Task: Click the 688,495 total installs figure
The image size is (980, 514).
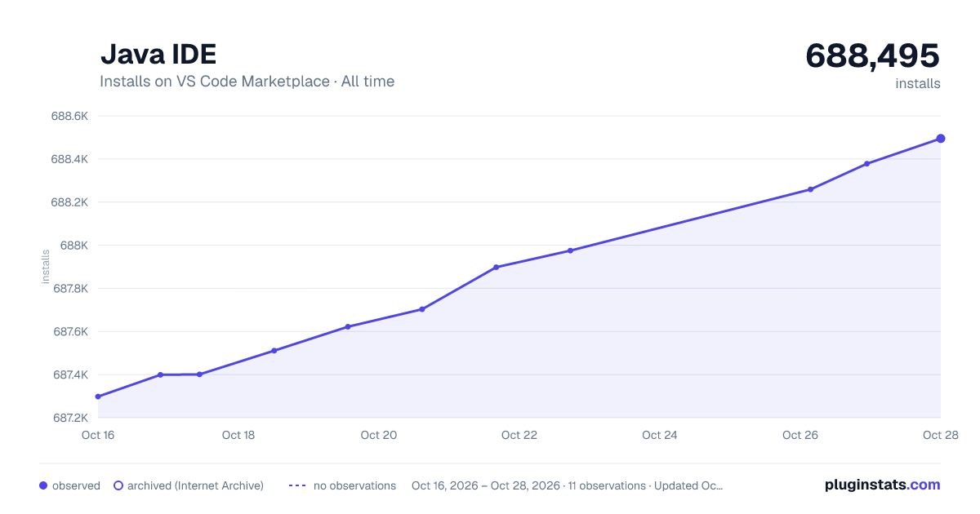Action: 873,55
